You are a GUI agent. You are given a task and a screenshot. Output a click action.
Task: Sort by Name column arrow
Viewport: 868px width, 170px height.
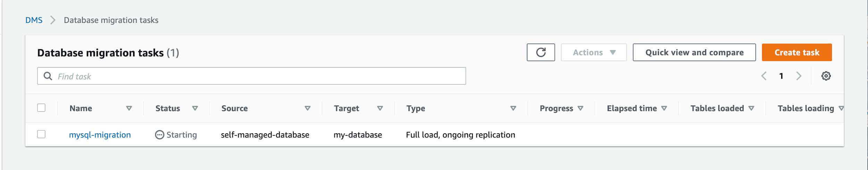tap(129, 108)
